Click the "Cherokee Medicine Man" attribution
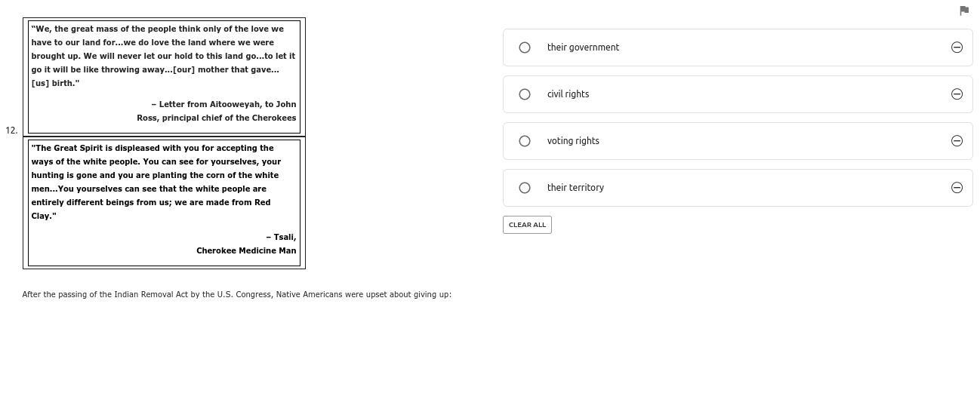This screenshot has height=393, width=980. (x=246, y=250)
